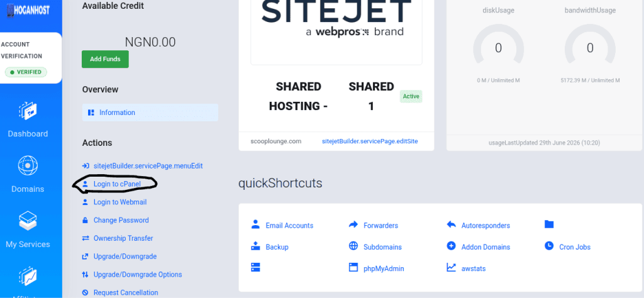Click the awstats chart icon
Image resolution: width=644 pixels, height=298 pixels.
(451, 268)
